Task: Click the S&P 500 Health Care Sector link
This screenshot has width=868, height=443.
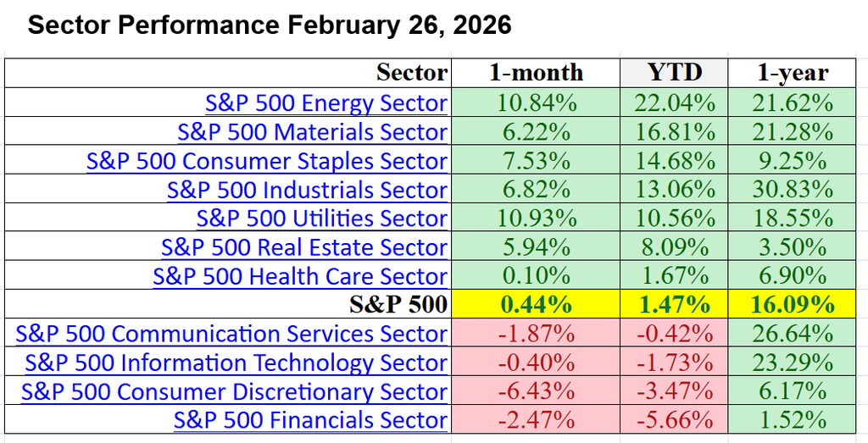Action: point(299,276)
